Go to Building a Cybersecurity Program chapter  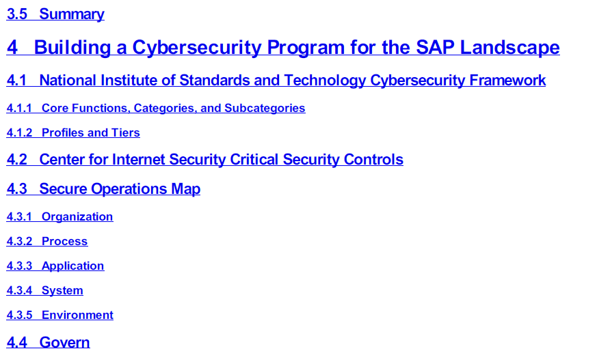pyautogui.click(x=296, y=48)
